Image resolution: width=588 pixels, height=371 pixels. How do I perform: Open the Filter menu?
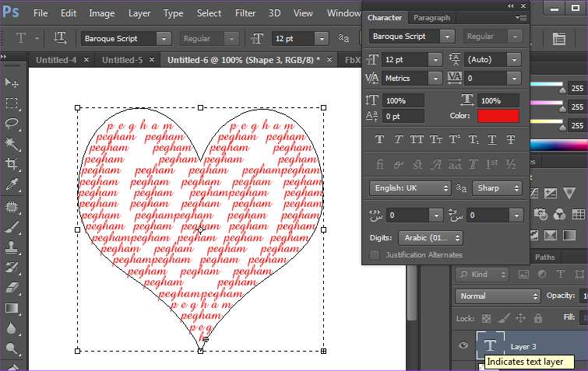click(x=245, y=13)
